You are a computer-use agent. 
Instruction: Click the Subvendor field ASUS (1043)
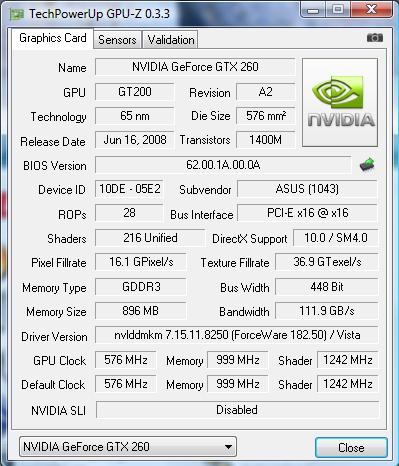tap(307, 189)
